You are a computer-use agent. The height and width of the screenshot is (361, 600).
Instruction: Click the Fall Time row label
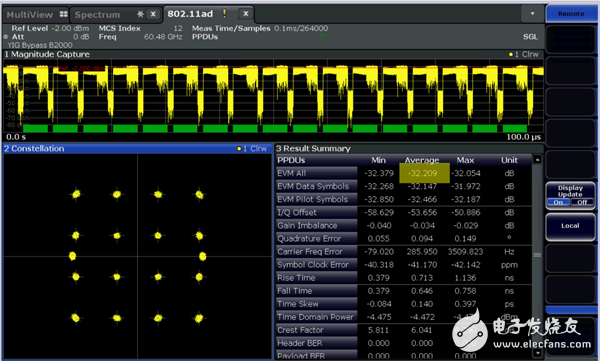pyautogui.click(x=316, y=291)
